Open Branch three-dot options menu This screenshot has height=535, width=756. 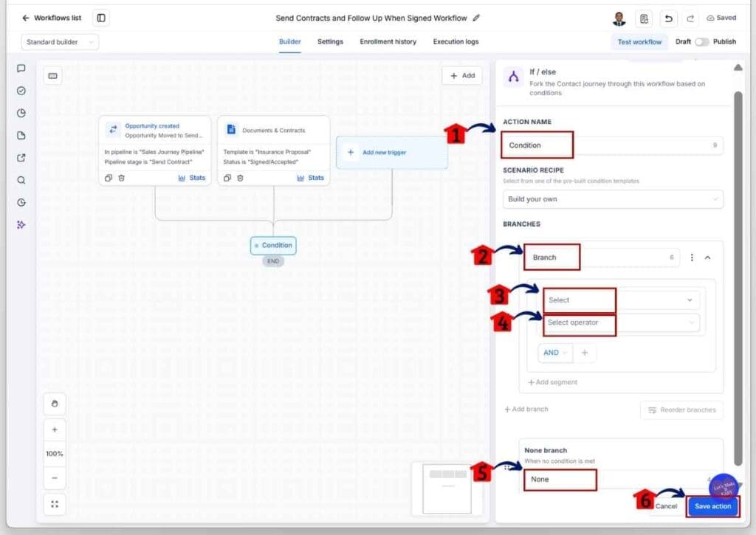[x=692, y=258]
